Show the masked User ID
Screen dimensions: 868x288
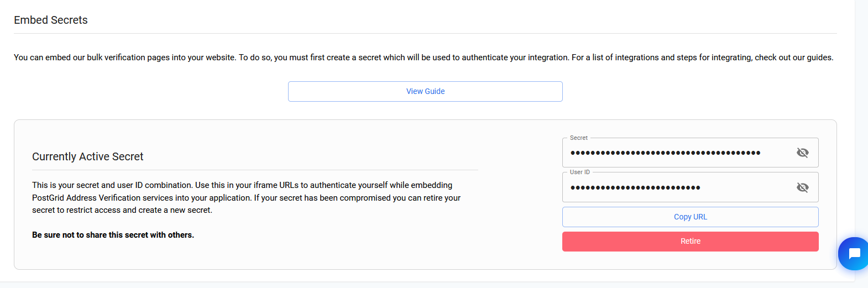pyautogui.click(x=802, y=187)
